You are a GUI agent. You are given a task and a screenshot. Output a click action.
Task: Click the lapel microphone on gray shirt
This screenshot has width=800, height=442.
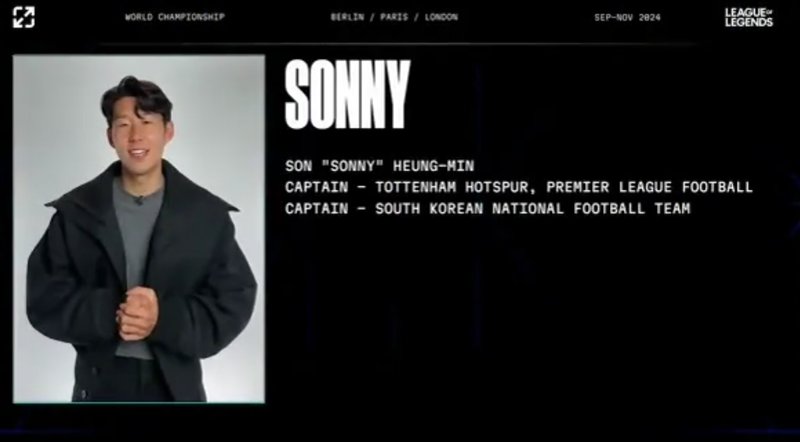click(x=138, y=200)
